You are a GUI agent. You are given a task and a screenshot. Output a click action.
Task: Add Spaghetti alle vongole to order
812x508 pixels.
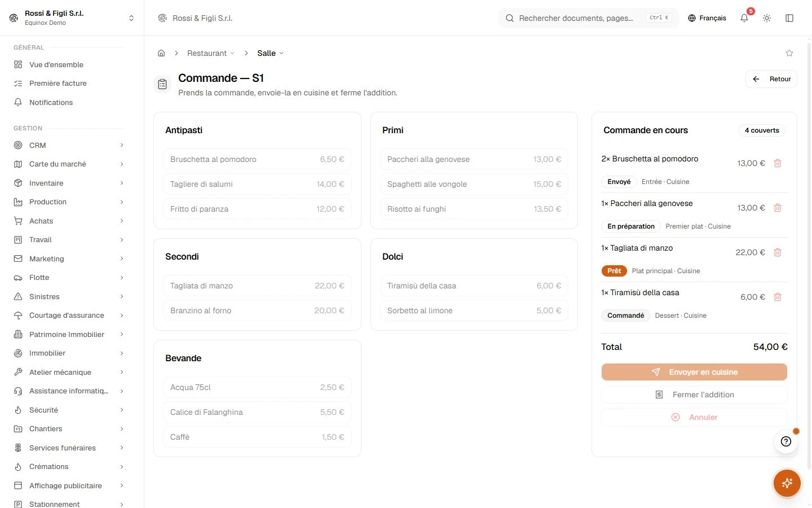(474, 184)
